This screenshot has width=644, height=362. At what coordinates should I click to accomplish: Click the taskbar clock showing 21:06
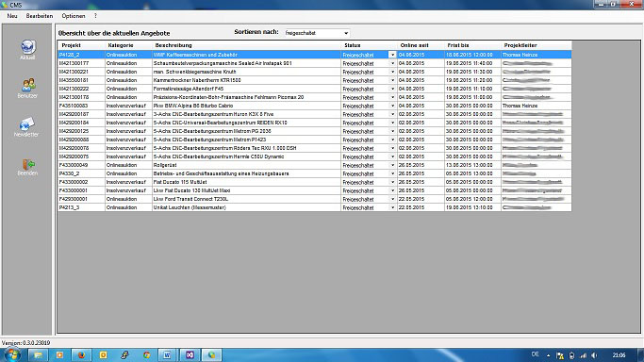(619, 355)
